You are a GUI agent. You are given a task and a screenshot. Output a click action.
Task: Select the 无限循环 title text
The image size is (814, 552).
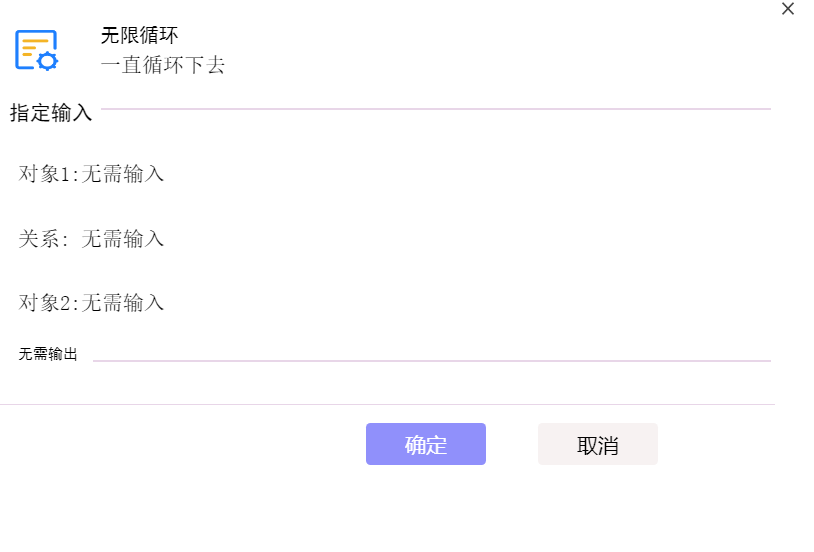tap(139, 35)
